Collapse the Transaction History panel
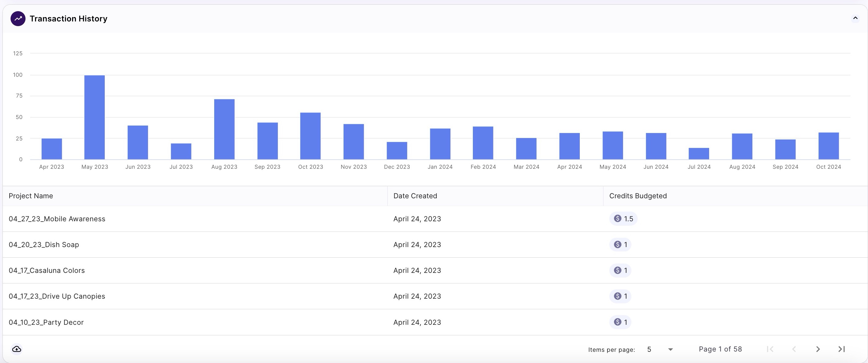 [x=855, y=19]
